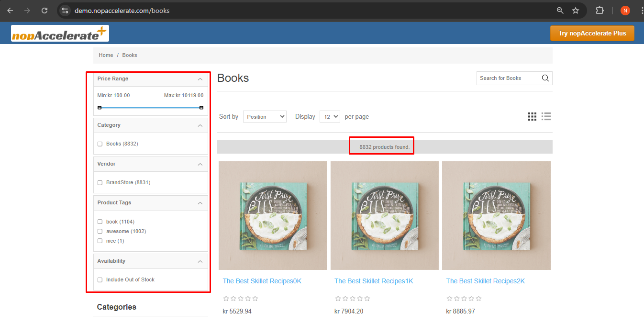Switch to list view layout
The image size is (644, 324).
click(546, 116)
